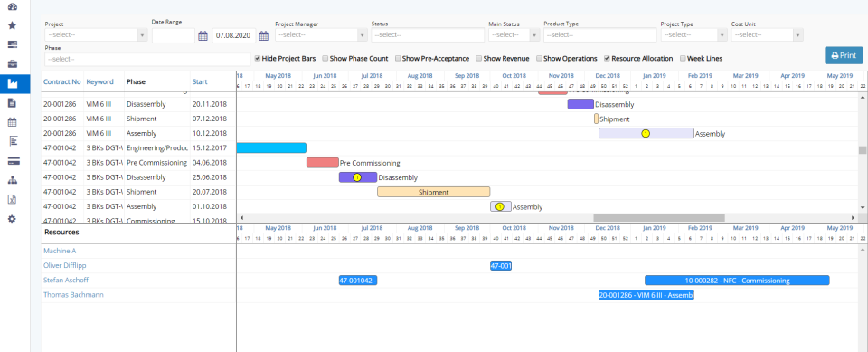The image size is (868, 352).
Task: Open the Project Manager dropdown
Action: 321,35
